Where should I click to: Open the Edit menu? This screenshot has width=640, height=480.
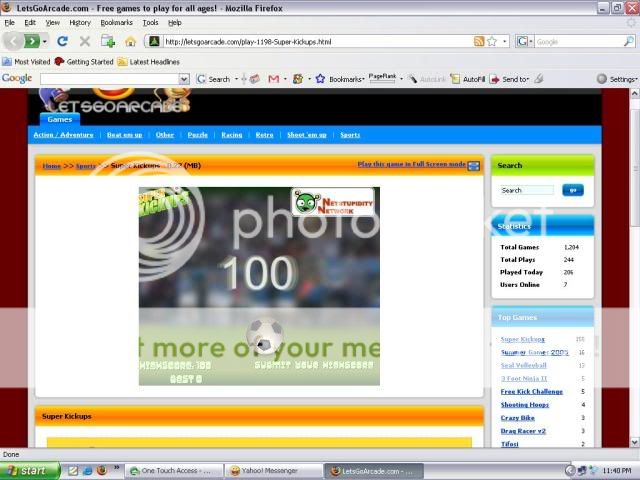(30, 23)
